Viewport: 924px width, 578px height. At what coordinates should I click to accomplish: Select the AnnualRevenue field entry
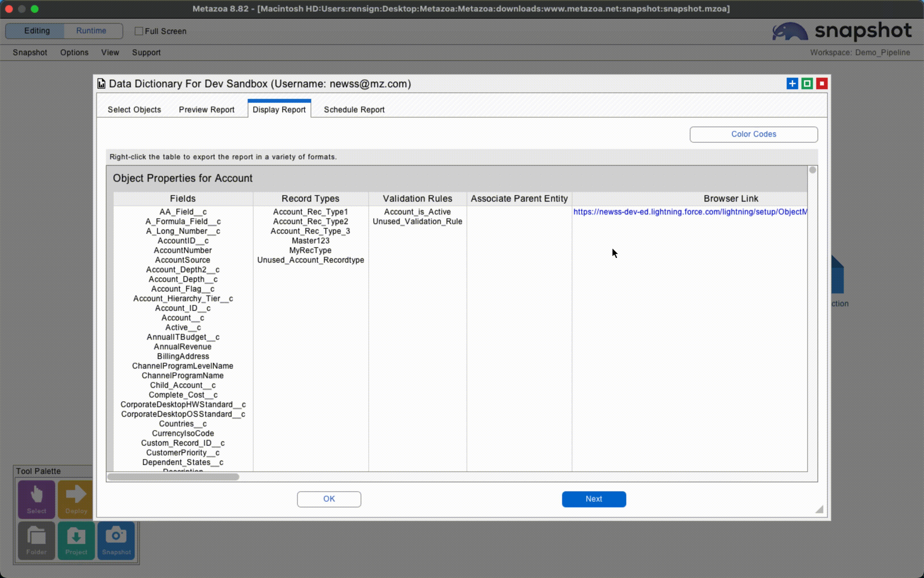point(183,347)
